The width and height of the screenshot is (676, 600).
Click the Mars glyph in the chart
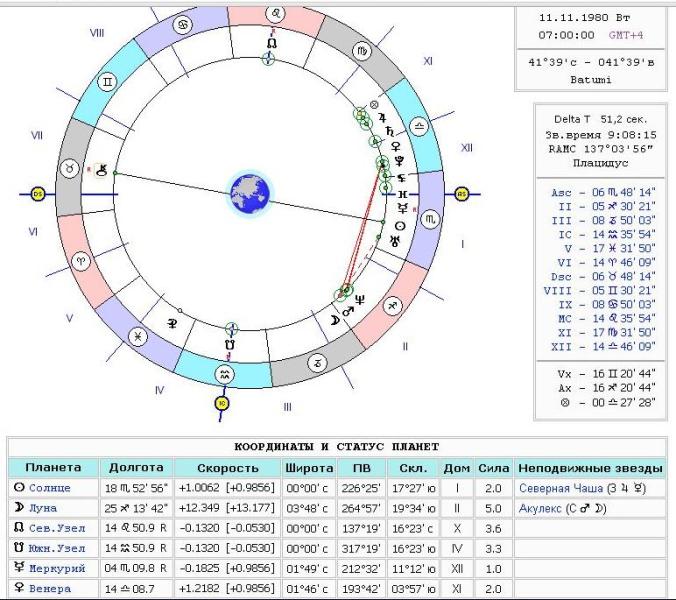pyautogui.click(x=348, y=310)
